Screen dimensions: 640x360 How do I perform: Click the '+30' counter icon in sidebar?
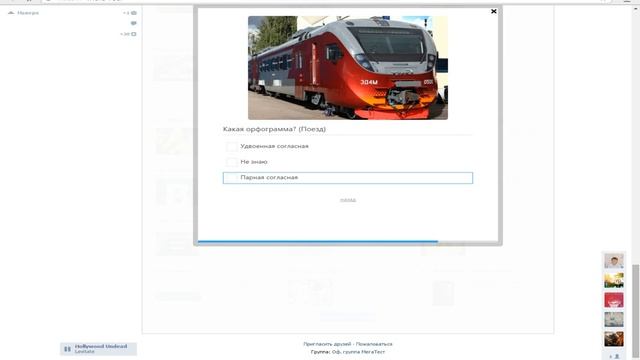[x=128, y=34]
